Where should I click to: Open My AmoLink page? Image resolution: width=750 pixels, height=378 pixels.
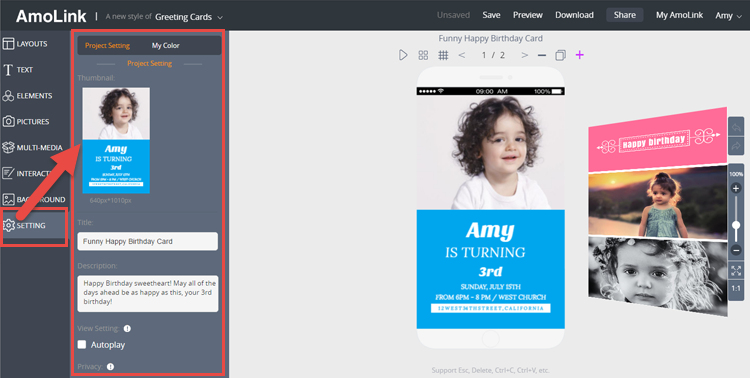coord(679,15)
